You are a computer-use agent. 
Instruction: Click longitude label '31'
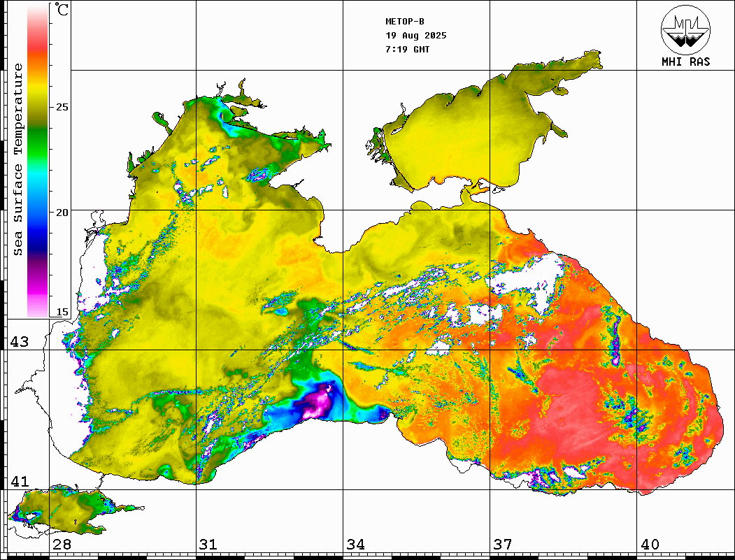pos(208,545)
